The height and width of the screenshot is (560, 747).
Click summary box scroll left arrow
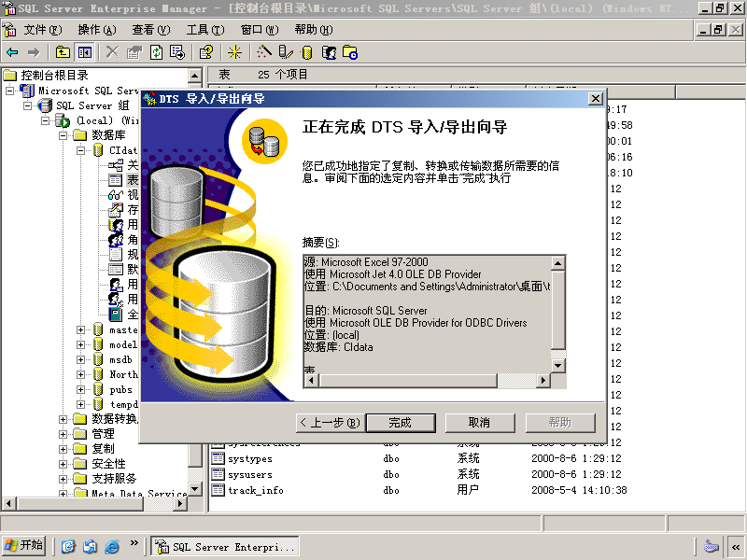[311, 380]
